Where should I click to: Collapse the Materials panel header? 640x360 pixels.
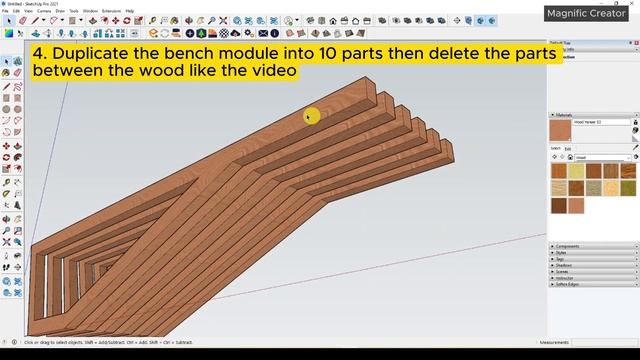pos(594,115)
